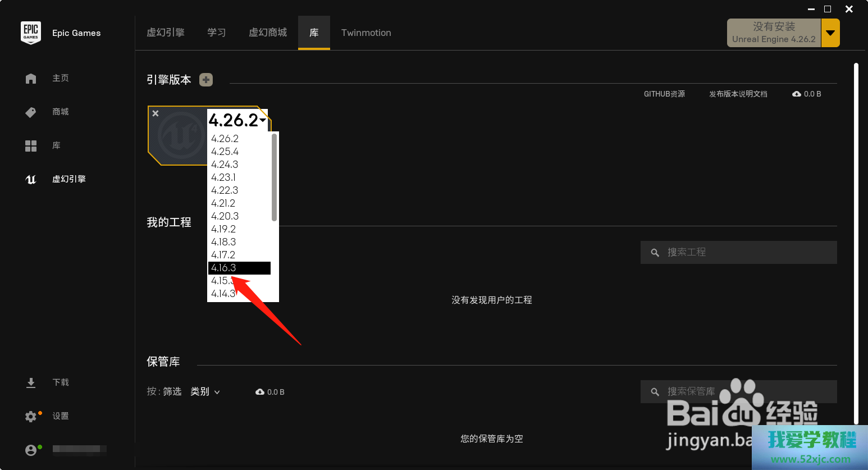
Task: Switch to the Twinmotion tab
Action: (x=366, y=33)
